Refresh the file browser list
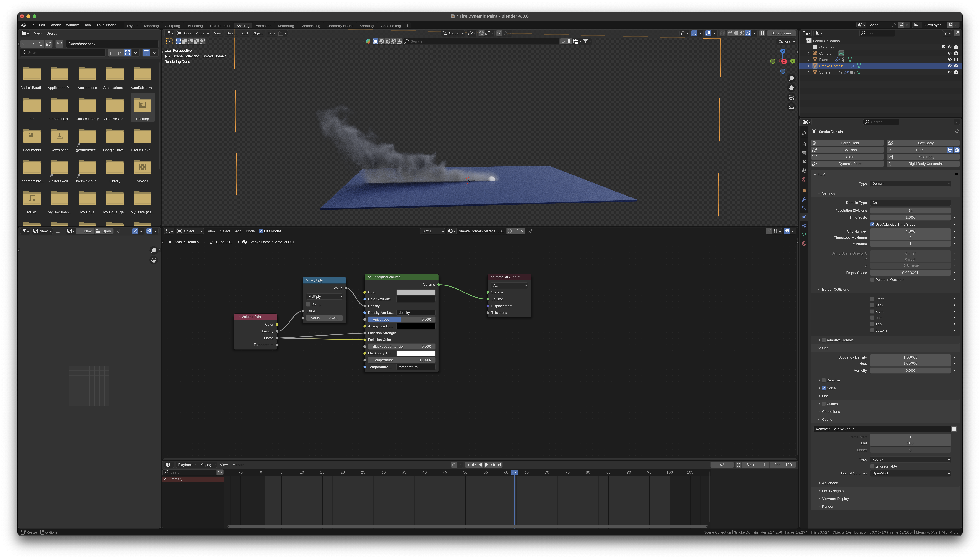980x559 pixels. 49,44
